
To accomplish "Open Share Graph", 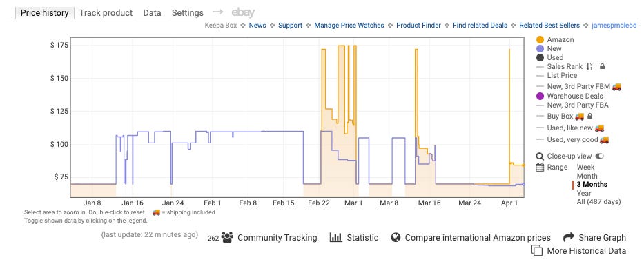I will 602,238.
